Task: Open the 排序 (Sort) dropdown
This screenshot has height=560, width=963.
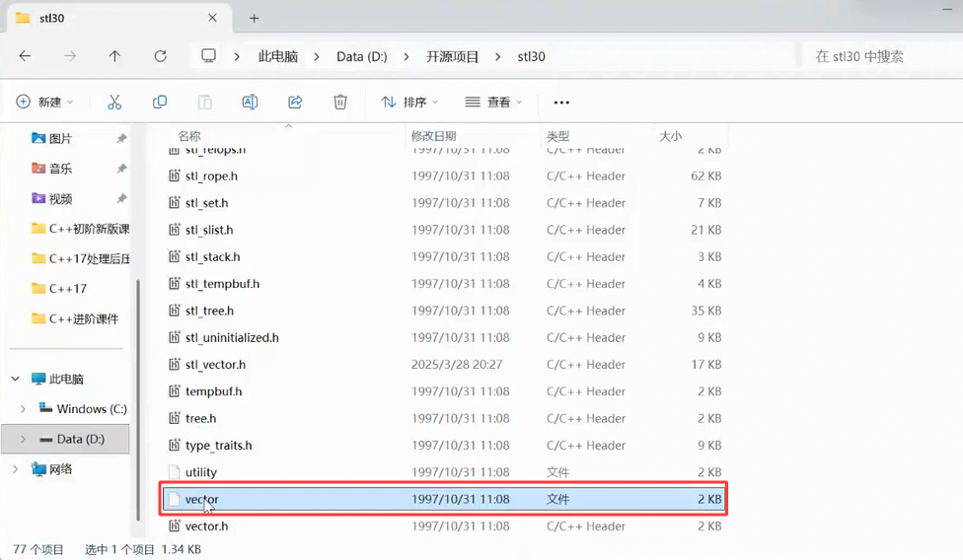Action: [x=409, y=102]
